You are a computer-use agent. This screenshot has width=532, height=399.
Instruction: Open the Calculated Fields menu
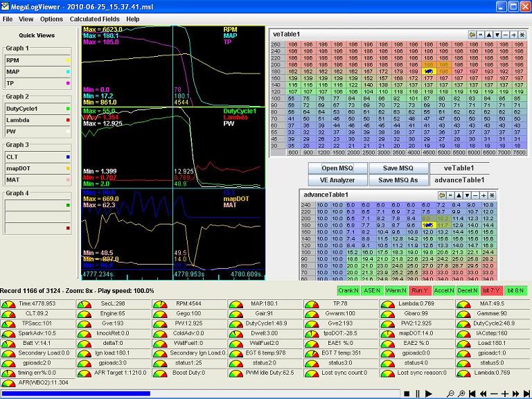coord(94,19)
